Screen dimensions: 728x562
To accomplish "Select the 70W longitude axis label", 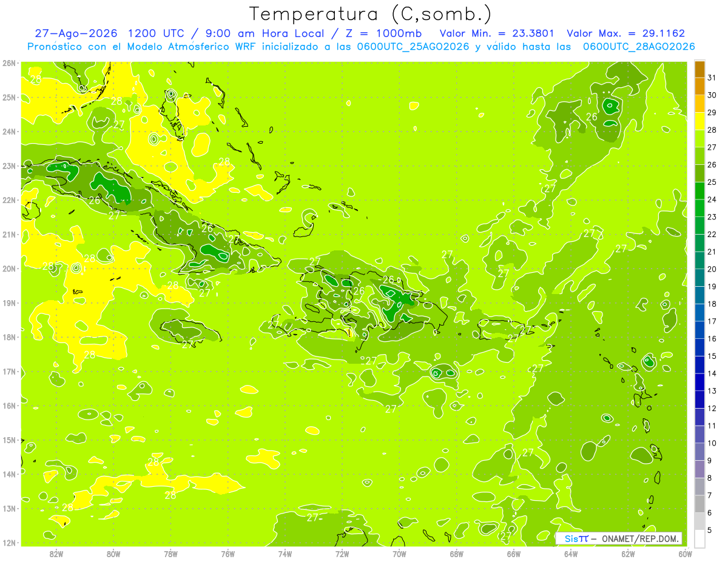I will (x=399, y=554).
